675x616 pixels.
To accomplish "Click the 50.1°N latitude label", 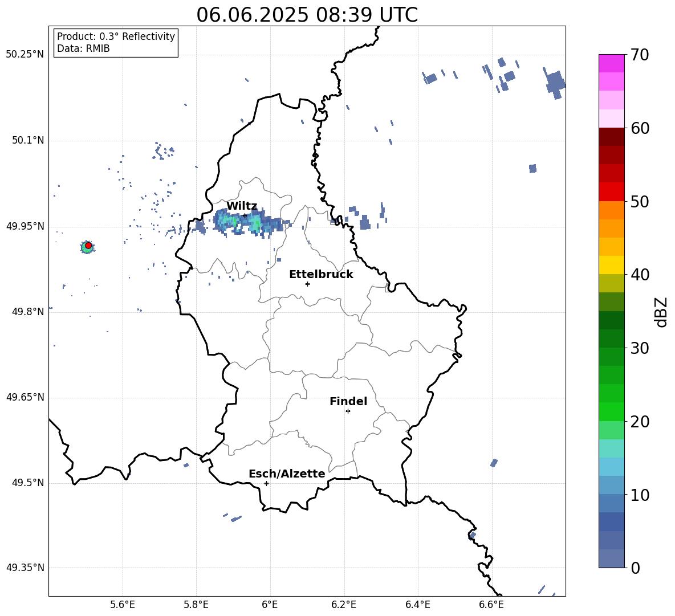I will tap(29, 140).
